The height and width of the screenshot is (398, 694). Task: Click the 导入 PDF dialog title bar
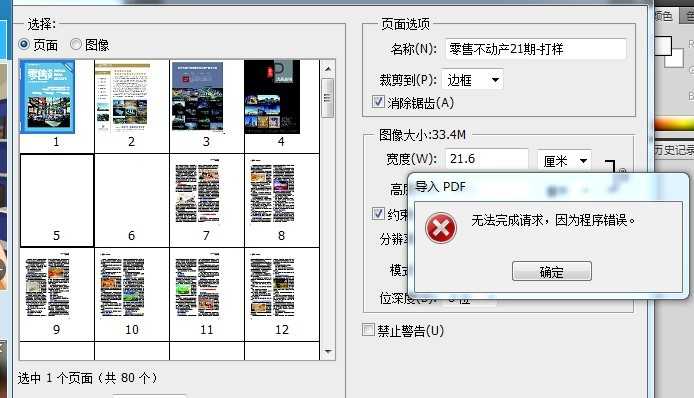click(547, 187)
